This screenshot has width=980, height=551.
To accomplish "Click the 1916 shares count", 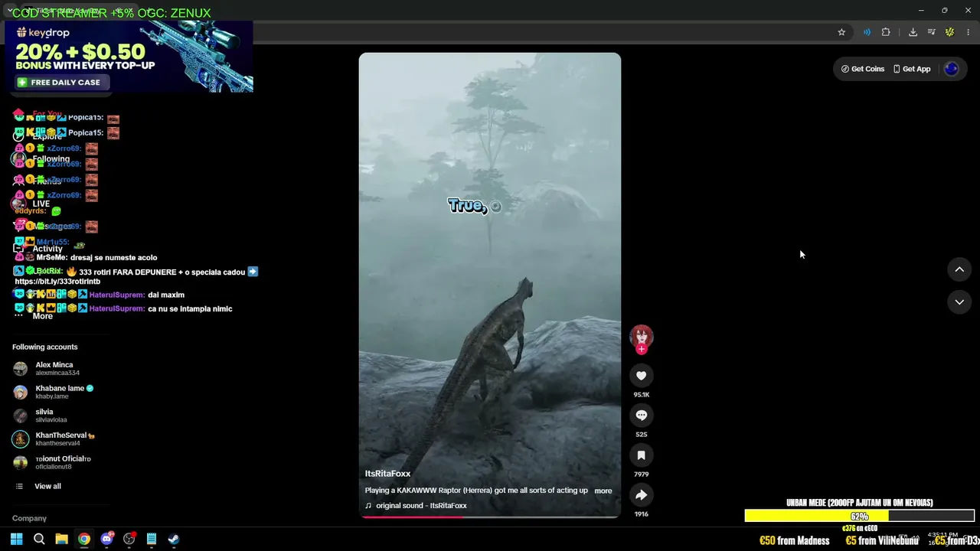I will tap(642, 514).
